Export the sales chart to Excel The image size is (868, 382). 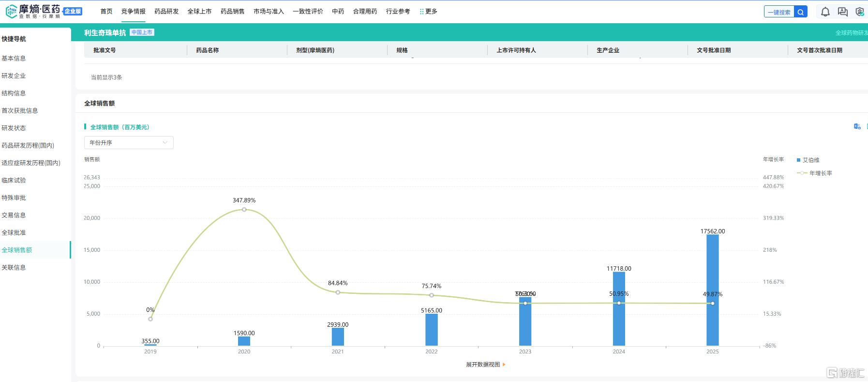point(857,126)
